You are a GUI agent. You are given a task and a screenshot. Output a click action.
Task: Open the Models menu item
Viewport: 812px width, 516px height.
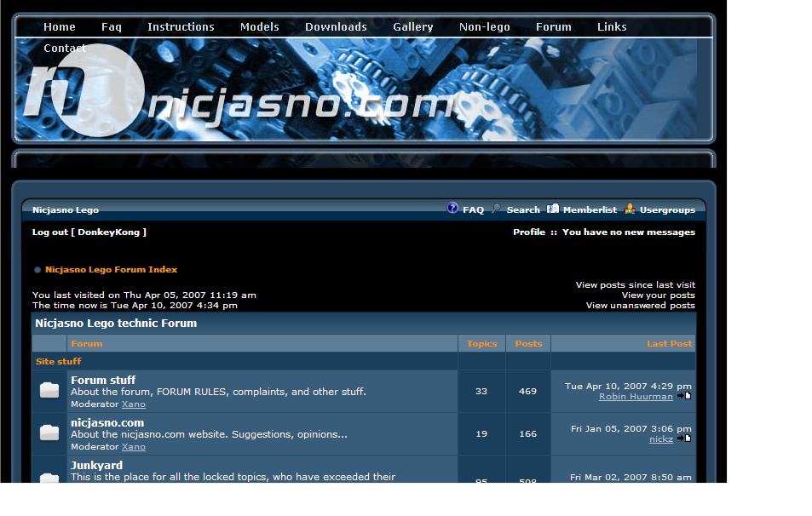[259, 27]
